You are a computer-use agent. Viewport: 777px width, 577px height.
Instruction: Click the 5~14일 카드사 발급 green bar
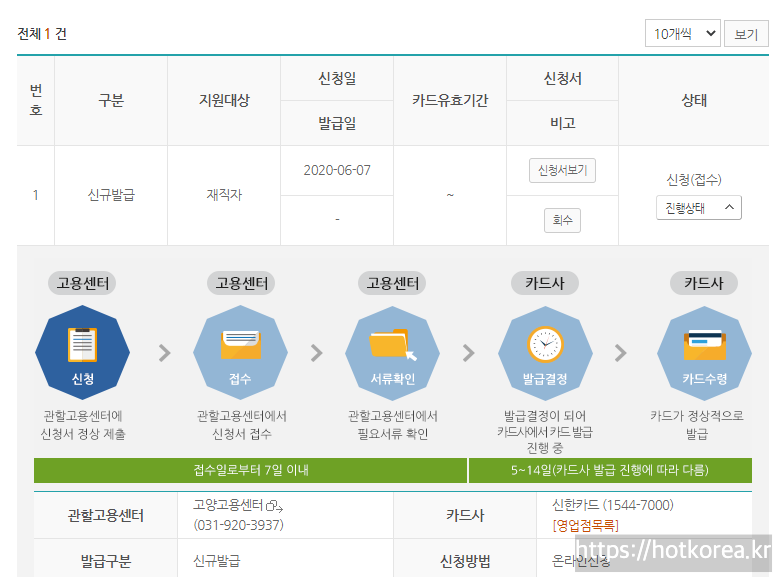[610, 470]
